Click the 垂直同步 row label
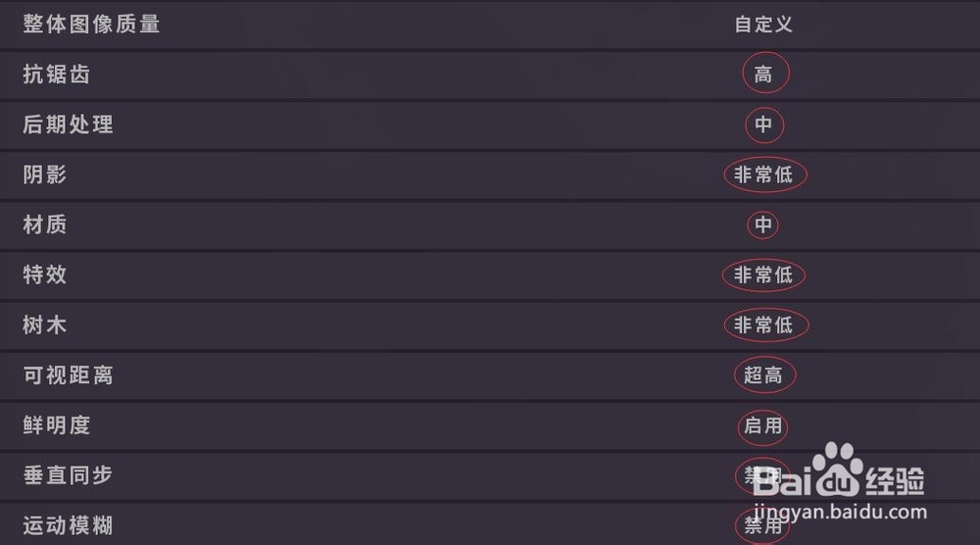Image resolution: width=980 pixels, height=545 pixels. coord(68,475)
